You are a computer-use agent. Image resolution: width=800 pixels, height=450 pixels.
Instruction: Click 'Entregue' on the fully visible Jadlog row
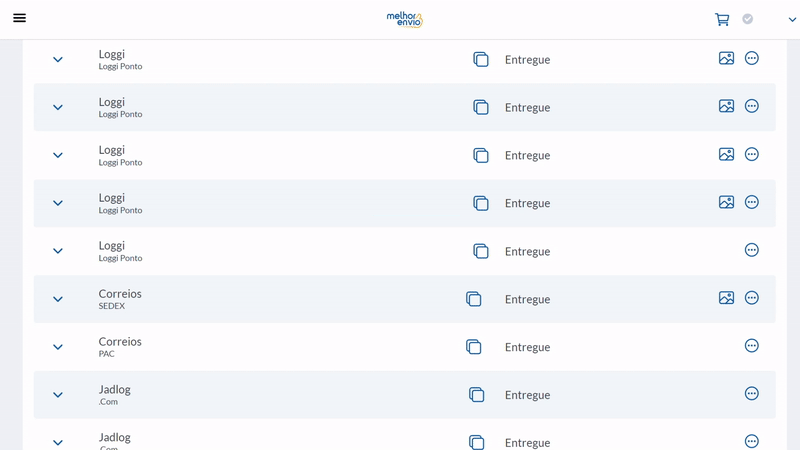(x=528, y=395)
